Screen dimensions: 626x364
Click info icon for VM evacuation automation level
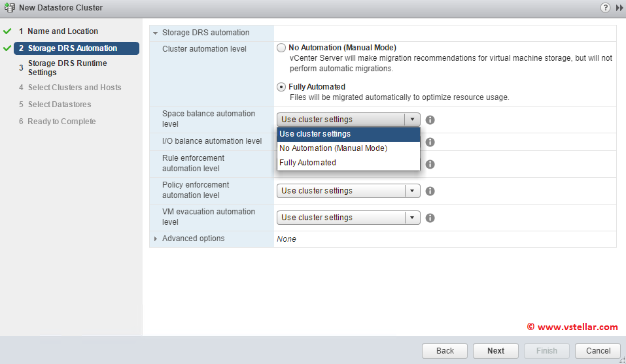coord(430,218)
